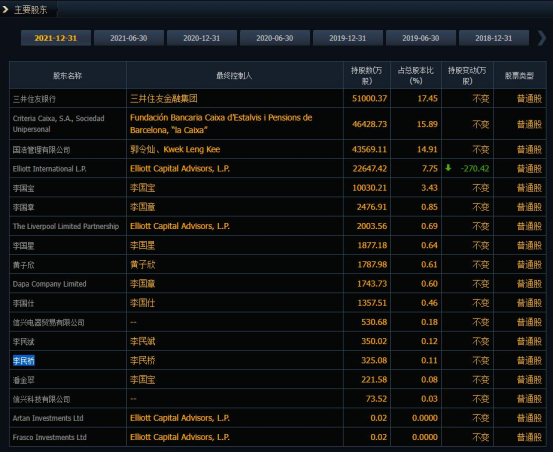554x452 pixels.
Task: Click Elliott Capital Advisors link for Frasco Investments
Action: [180, 437]
